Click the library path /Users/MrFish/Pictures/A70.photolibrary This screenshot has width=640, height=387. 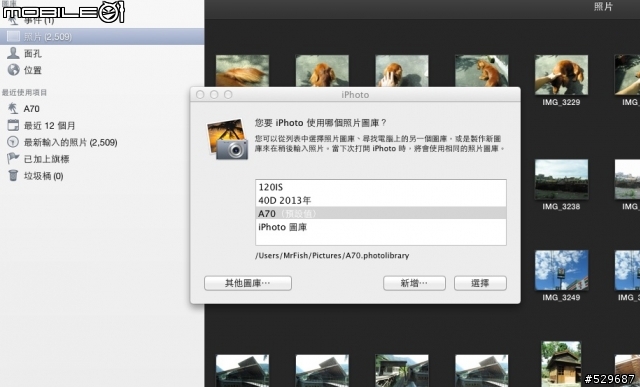[x=332, y=256]
